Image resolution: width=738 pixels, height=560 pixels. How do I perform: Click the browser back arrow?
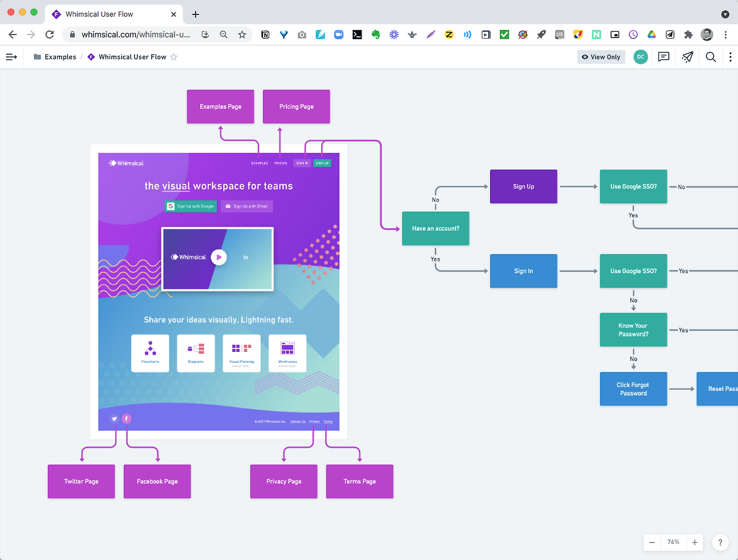[13, 35]
